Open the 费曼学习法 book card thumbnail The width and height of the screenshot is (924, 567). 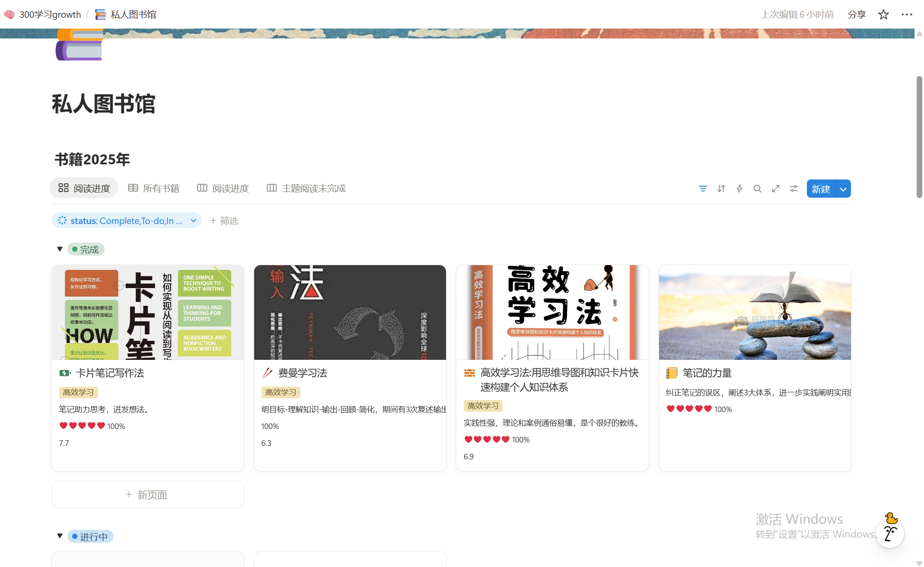[x=350, y=312]
